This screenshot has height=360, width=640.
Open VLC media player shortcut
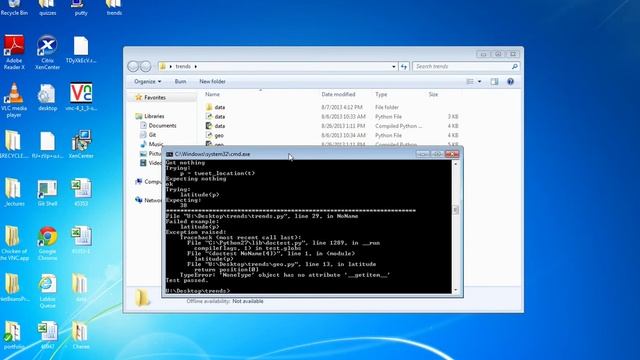pos(14,100)
